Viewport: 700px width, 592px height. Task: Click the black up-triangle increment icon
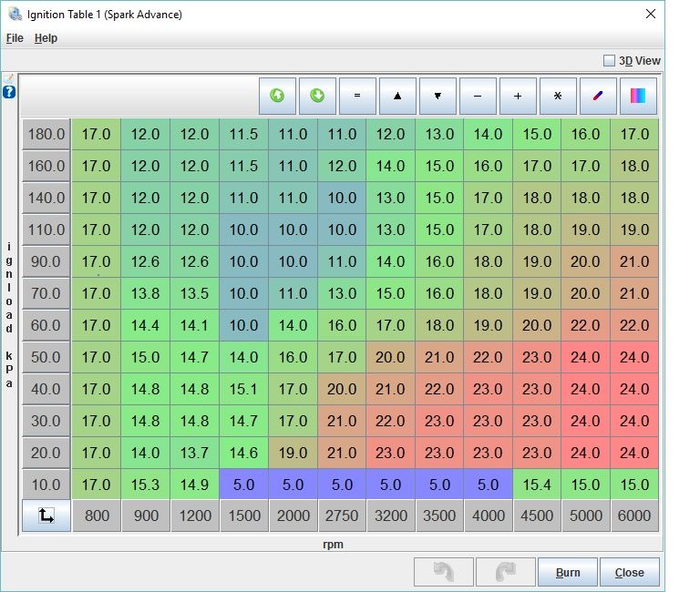pyautogui.click(x=397, y=96)
